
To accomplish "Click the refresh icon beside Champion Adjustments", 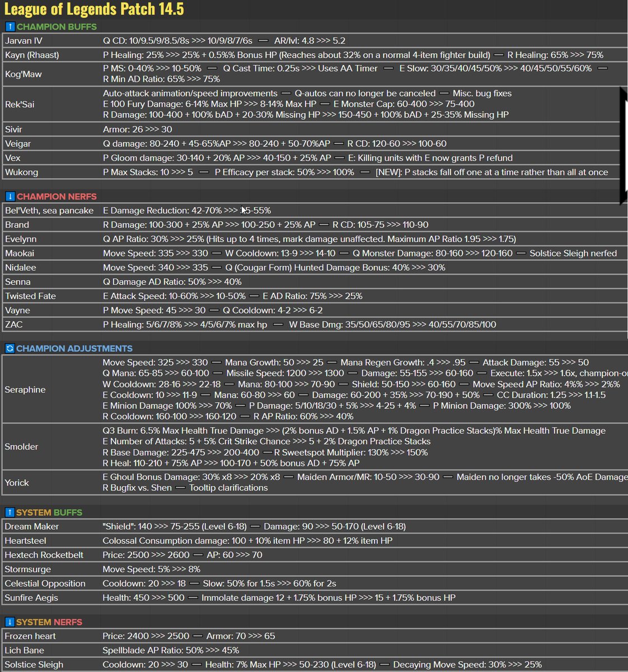I will click(x=10, y=348).
